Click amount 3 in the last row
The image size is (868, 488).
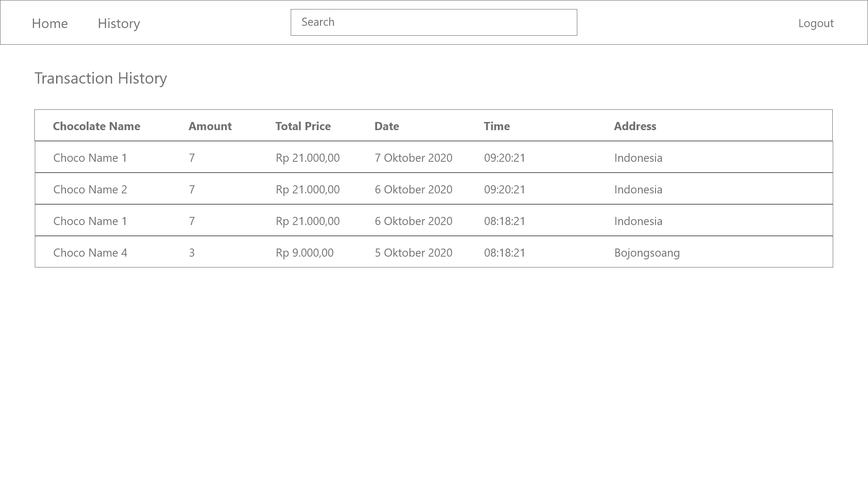(192, 253)
